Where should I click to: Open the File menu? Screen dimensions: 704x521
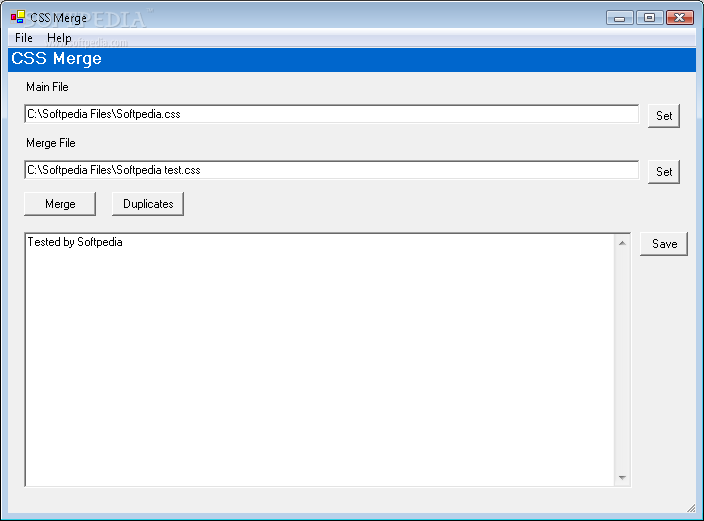click(23, 38)
